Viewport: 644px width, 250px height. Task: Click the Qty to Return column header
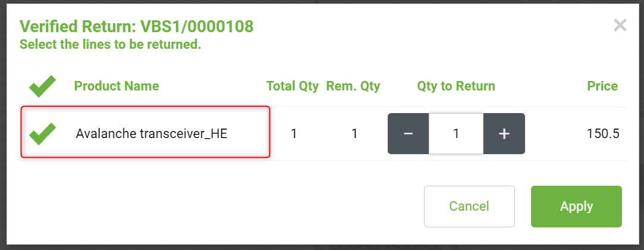[x=456, y=86]
